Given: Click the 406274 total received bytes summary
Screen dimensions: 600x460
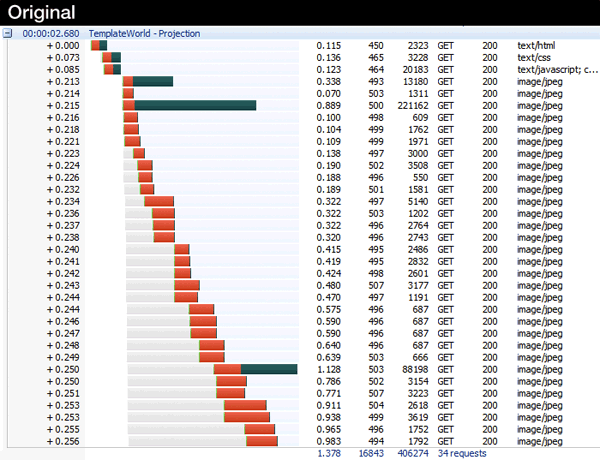Looking at the screenshot, I should pos(413,453).
